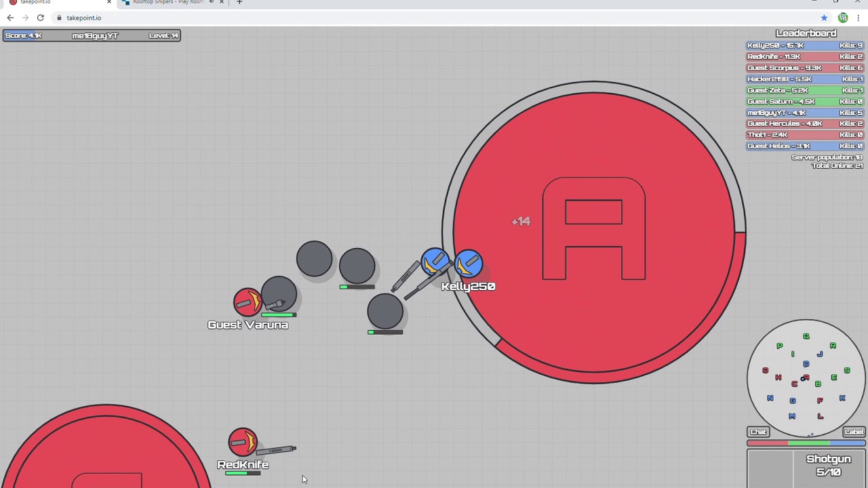Click the Score 4.1K progress bar

(92, 35)
